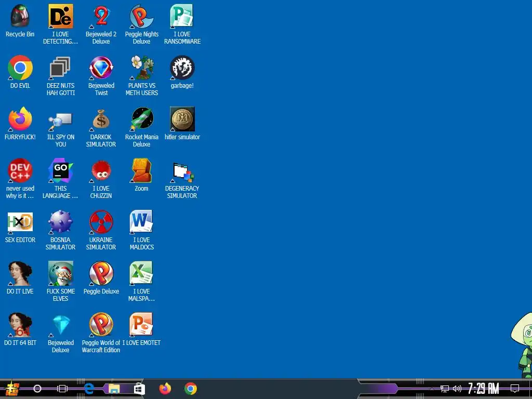Open the Start menu button
The height and width of the screenshot is (399, 532).
(12, 389)
